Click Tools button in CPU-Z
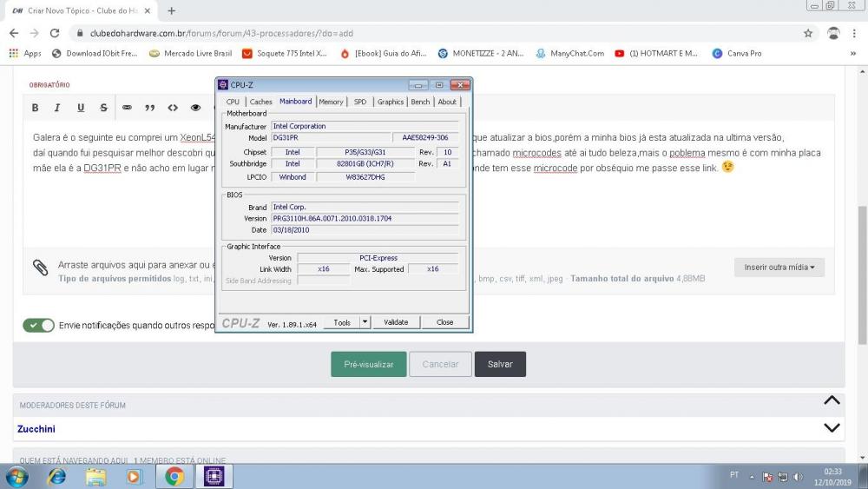 pos(342,321)
